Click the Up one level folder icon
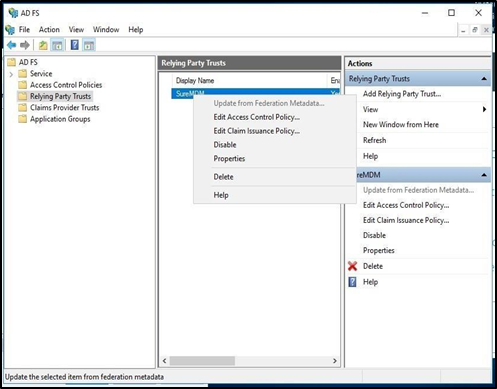The image size is (497, 389). click(43, 45)
